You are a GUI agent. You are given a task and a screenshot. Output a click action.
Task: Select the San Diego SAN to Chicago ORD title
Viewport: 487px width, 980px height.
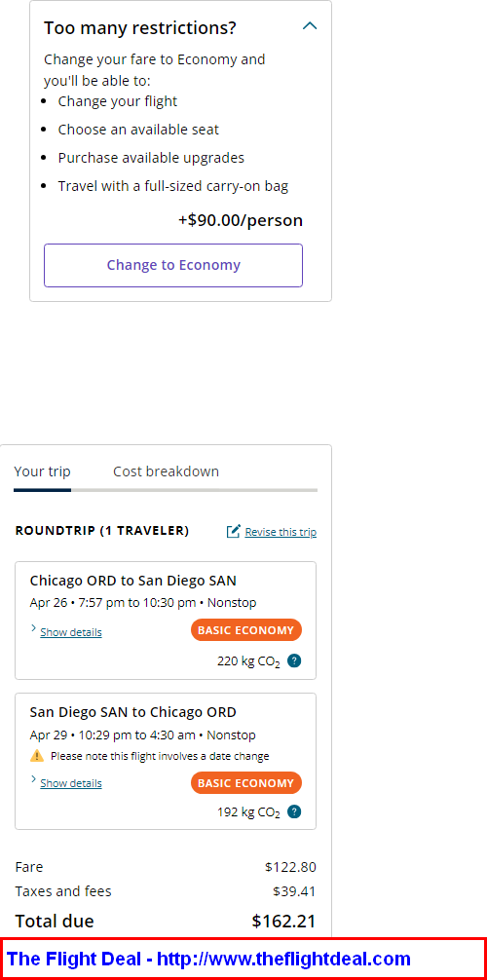pyautogui.click(x=133, y=712)
